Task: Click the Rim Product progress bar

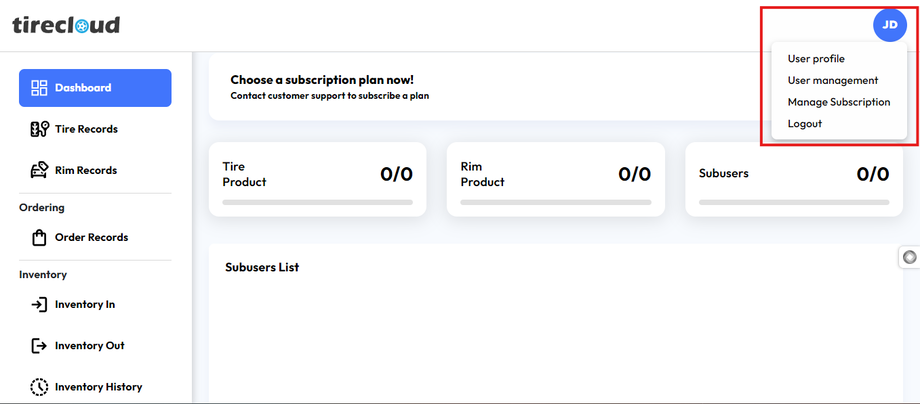Action: [x=555, y=202]
